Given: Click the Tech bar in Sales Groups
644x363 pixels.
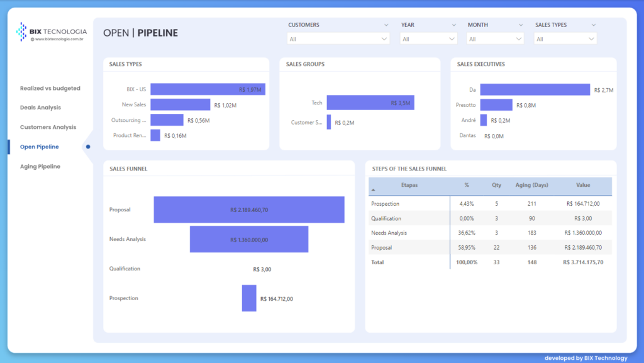Looking at the screenshot, I should [370, 103].
